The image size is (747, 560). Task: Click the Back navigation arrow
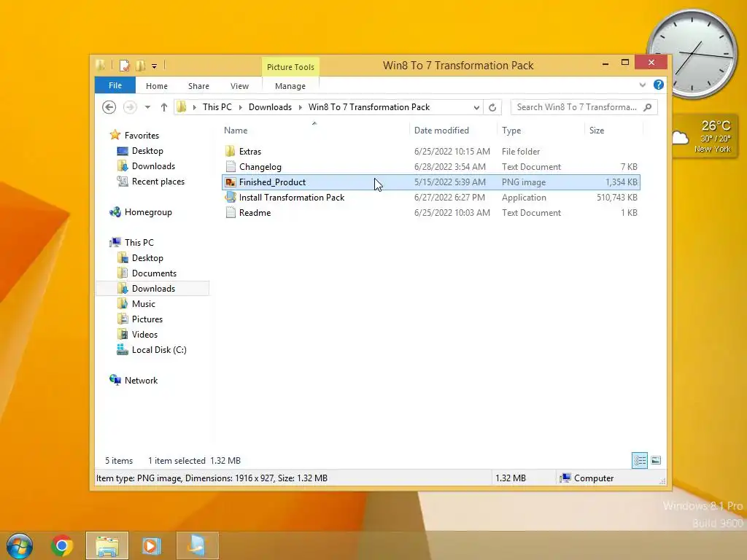(x=109, y=107)
